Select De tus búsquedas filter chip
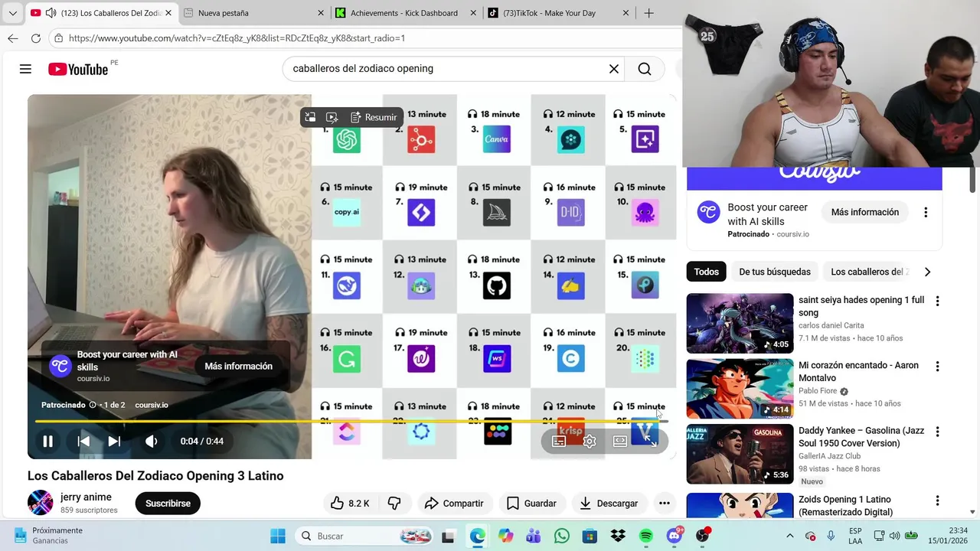This screenshot has height=551, width=980. [x=775, y=272]
